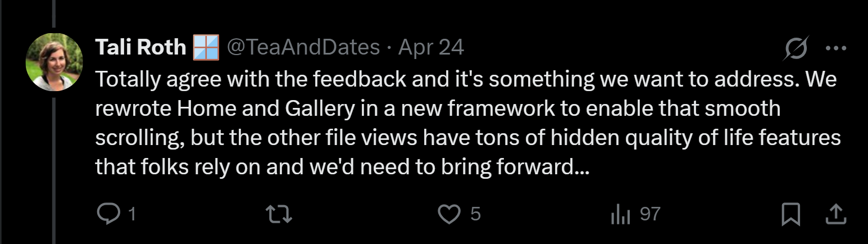Image resolution: width=868 pixels, height=244 pixels.
Task: Open the repost arrows menu
Action: point(280,214)
